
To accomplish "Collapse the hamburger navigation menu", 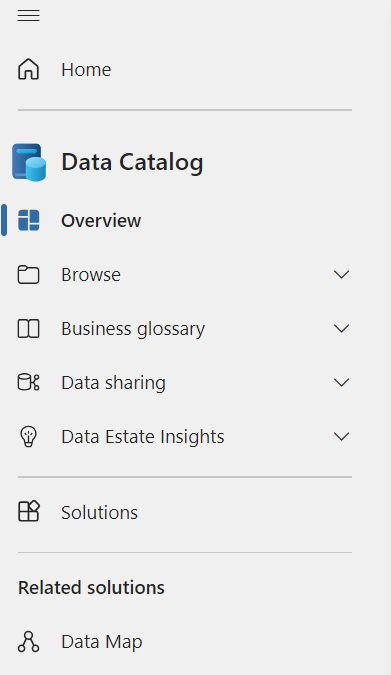I will (28, 15).
